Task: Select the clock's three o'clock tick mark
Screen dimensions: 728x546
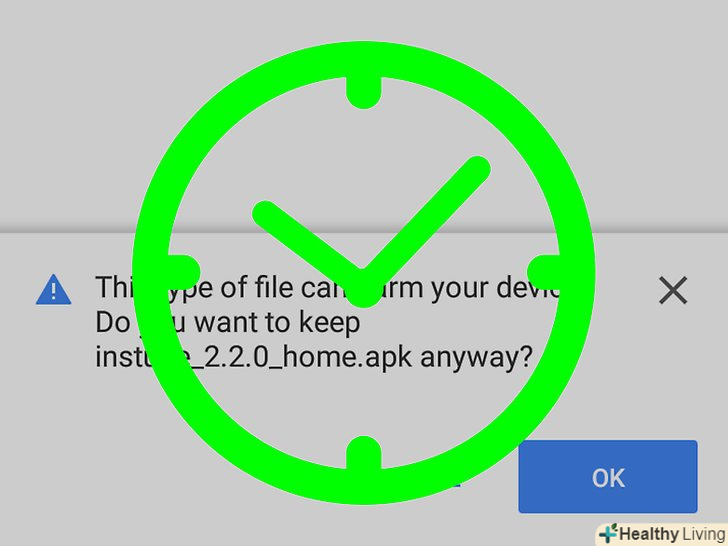Action: click(544, 273)
